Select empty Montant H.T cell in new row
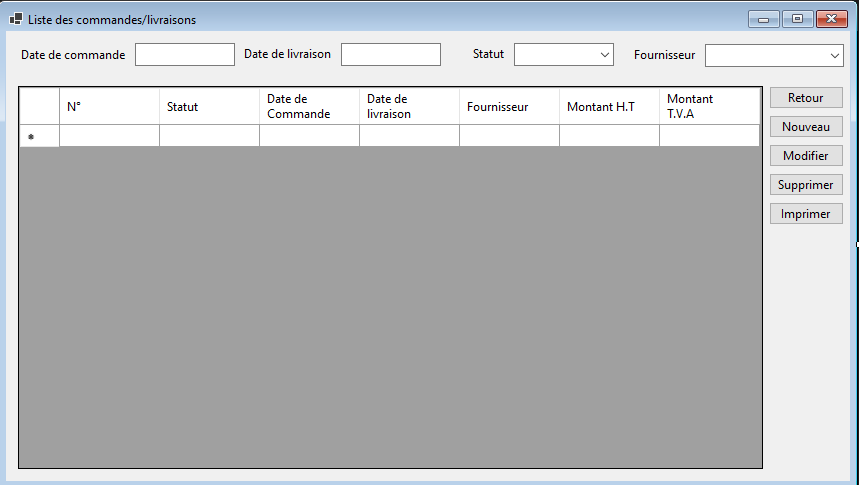Viewport: 859px width, 485px height. coord(609,135)
